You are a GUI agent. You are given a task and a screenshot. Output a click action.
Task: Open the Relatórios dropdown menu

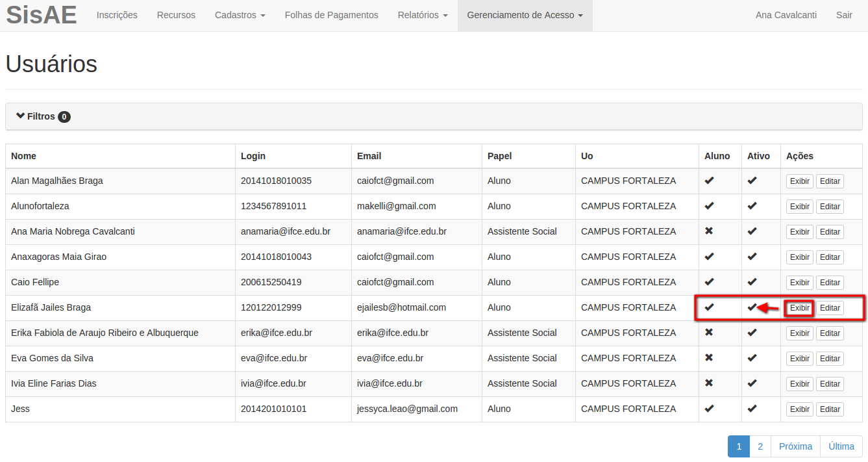[423, 15]
